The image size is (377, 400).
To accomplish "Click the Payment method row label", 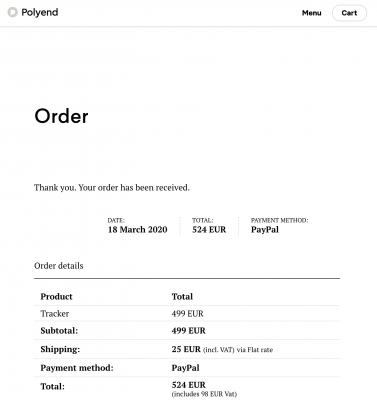I will click(x=77, y=368).
